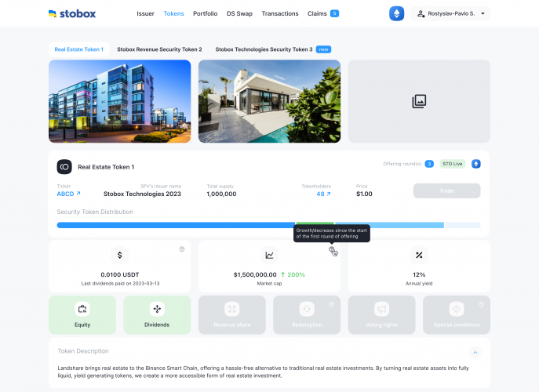Click the Trade button
539x392 pixels.
click(446, 191)
